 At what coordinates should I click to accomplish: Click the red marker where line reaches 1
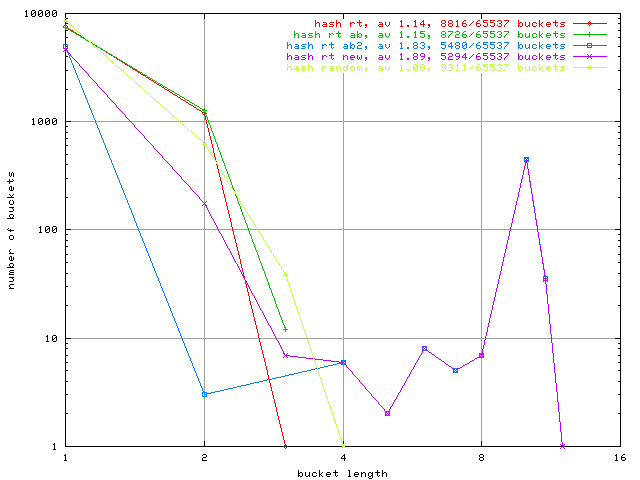(285, 446)
